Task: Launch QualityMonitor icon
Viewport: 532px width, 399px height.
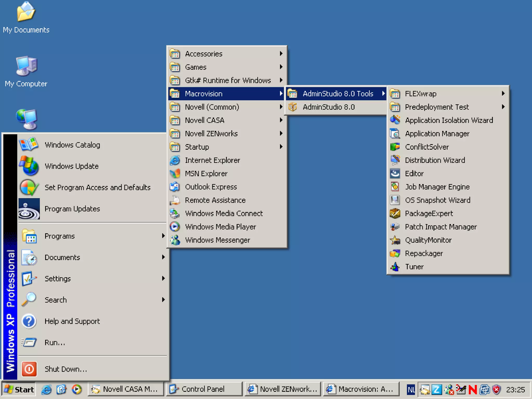Action: (395, 240)
